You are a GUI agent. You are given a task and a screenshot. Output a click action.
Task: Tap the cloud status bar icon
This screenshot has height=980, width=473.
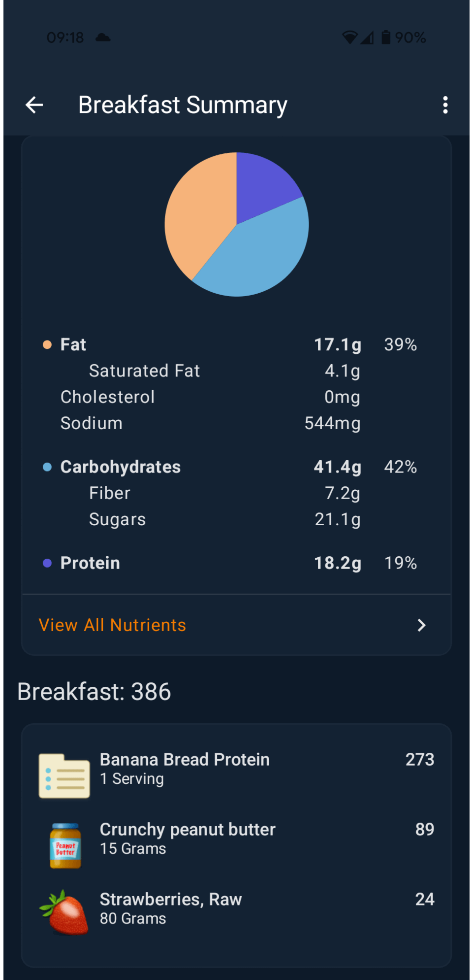[x=103, y=37]
